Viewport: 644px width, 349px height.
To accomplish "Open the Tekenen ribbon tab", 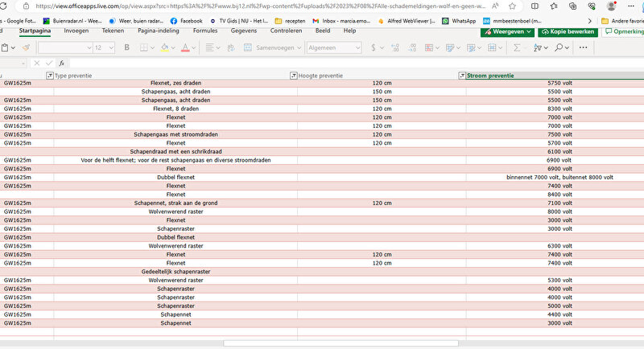I will (113, 31).
